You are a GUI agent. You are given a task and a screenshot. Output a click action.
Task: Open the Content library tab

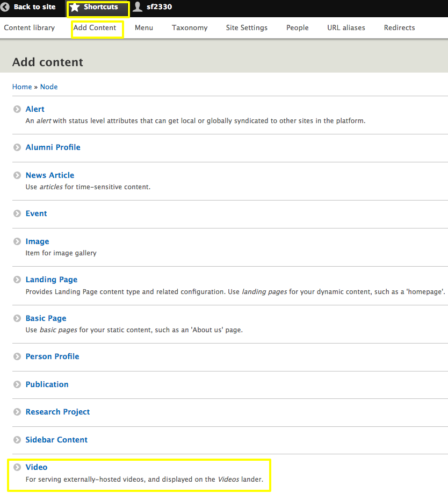pyautogui.click(x=30, y=28)
